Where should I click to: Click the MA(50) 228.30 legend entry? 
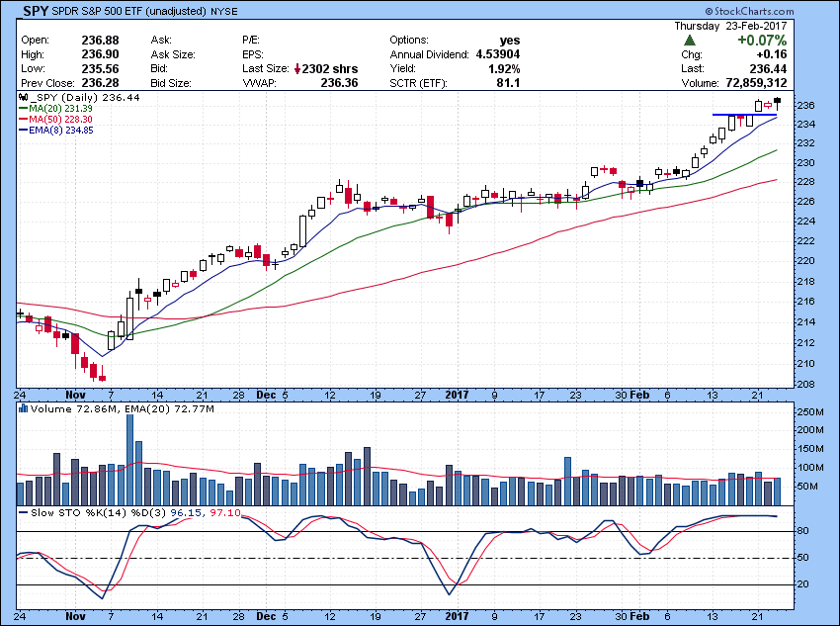[x=55, y=119]
